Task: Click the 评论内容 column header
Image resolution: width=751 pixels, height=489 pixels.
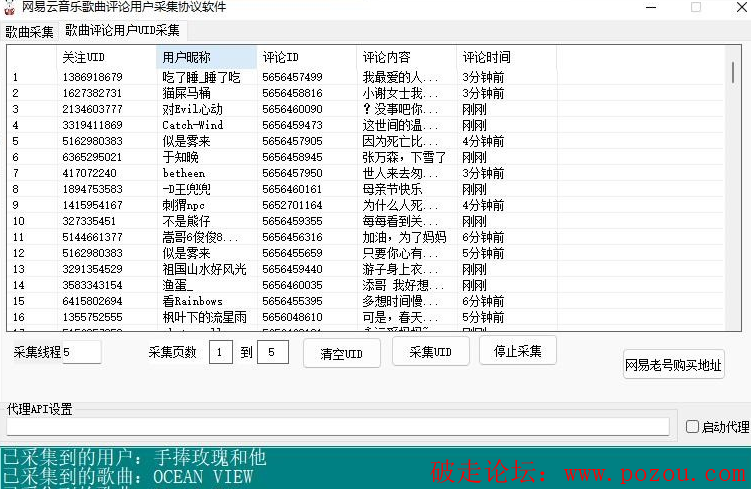Action: (x=407, y=57)
